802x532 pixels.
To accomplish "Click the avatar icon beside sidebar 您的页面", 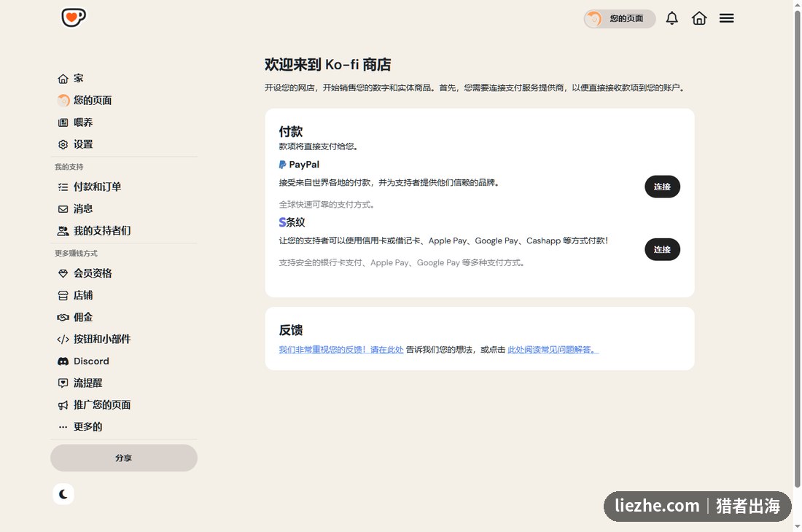I will (x=63, y=100).
